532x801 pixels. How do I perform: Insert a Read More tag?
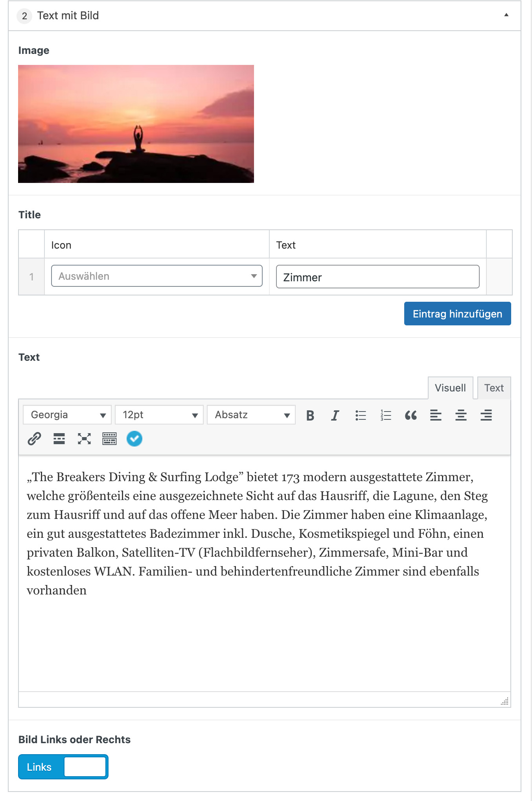coord(59,439)
